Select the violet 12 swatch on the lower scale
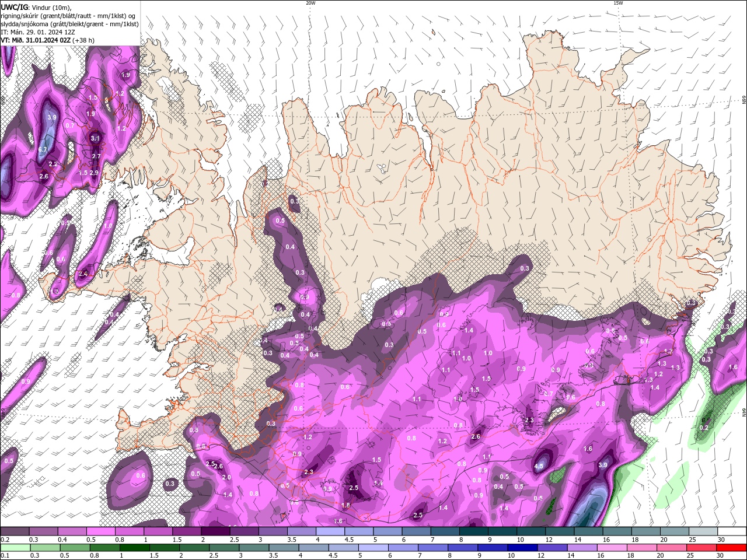Viewport: 747px width, 560px height. (x=551, y=548)
